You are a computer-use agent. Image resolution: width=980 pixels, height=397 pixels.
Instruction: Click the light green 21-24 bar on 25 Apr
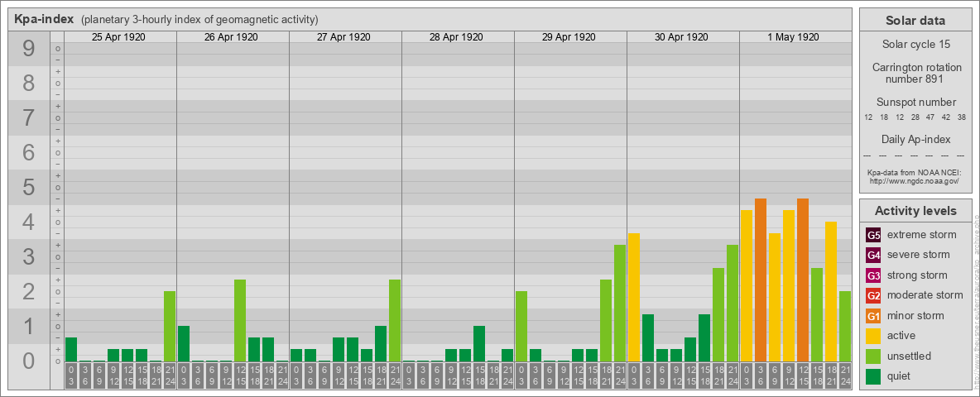[x=170, y=327]
